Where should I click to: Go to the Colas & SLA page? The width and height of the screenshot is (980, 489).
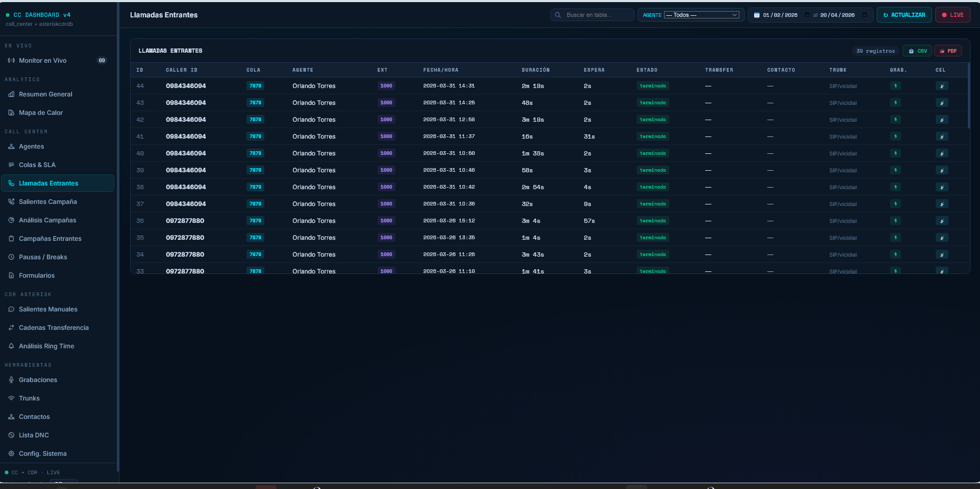[x=37, y=165]
